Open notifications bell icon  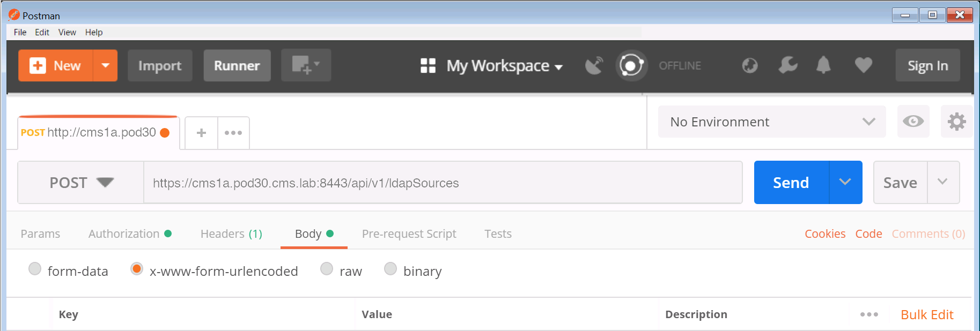(823, 65)
